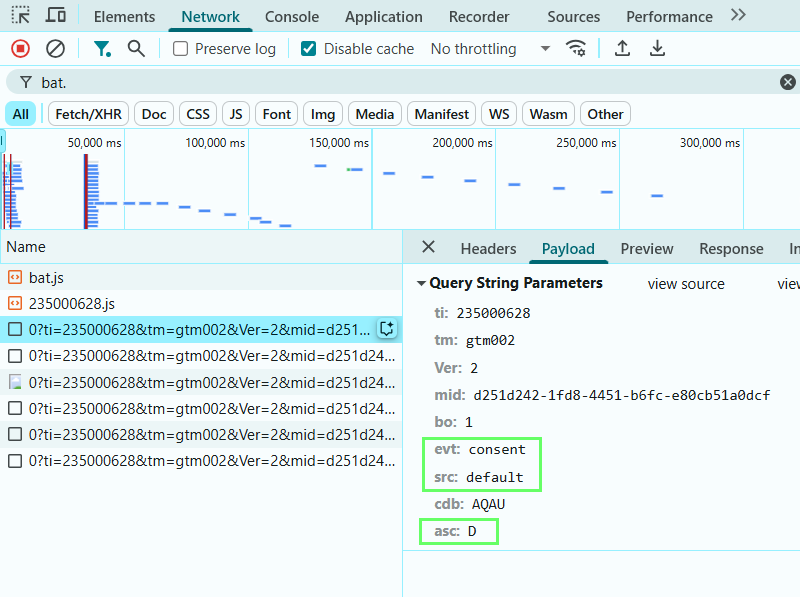Click the 235000628.js script file icon
The image size is (800, 597).
(15, 304)
